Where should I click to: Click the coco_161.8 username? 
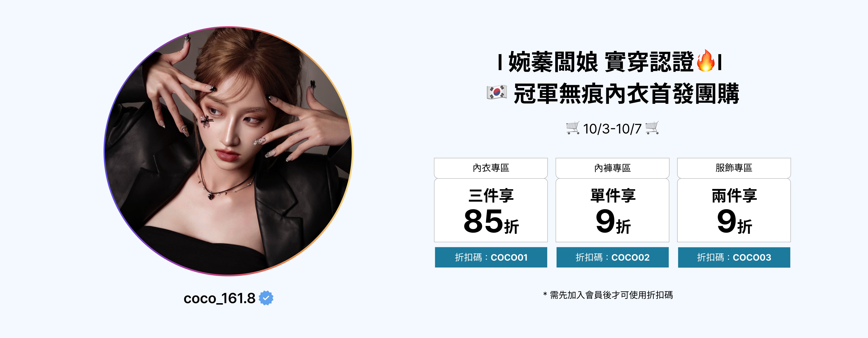[219, 299]
